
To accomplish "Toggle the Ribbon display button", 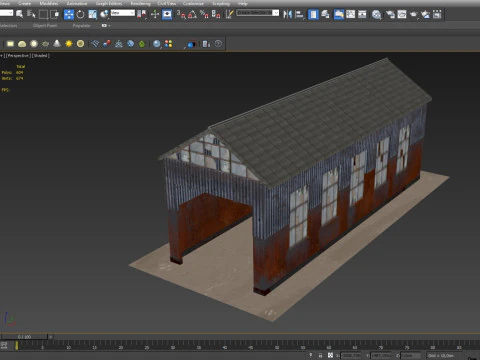I will [x=339, y=14].
